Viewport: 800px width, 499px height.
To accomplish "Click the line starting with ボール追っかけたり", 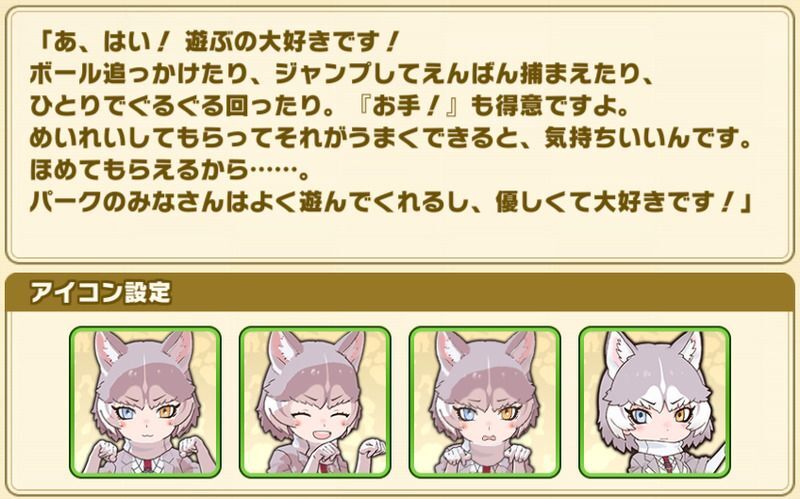I will (x=341, y=74).
